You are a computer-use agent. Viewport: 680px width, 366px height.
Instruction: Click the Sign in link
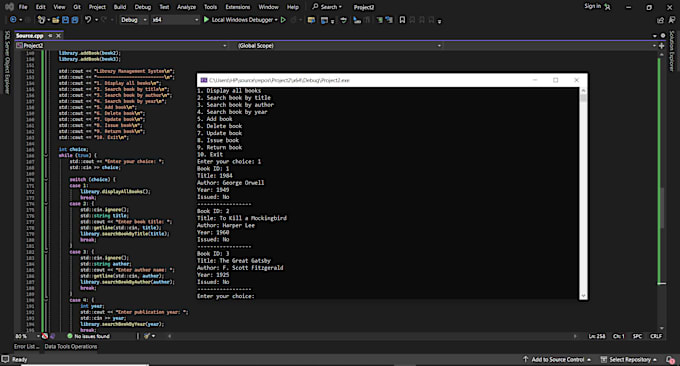tap(592, 6)
